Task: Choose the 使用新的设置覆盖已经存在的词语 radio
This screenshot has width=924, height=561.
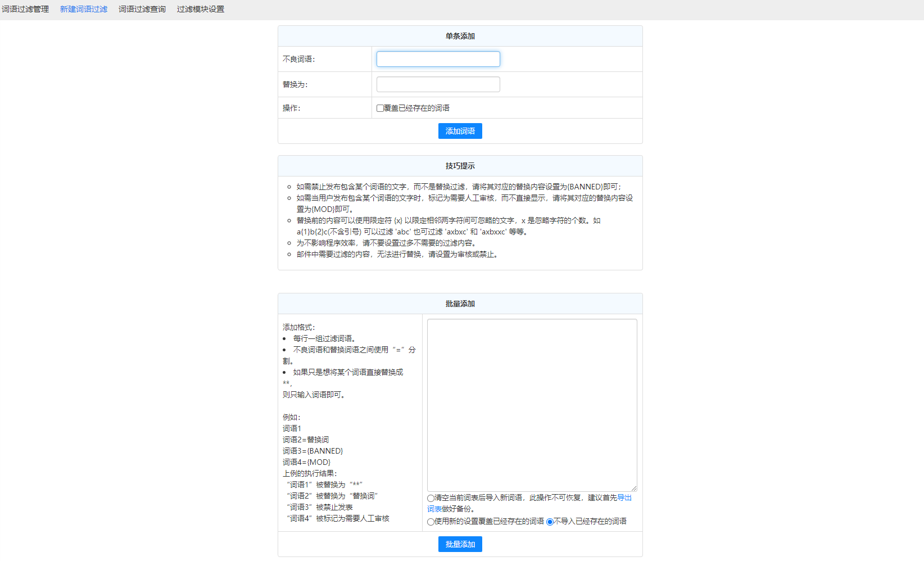Action: point(431,522)
